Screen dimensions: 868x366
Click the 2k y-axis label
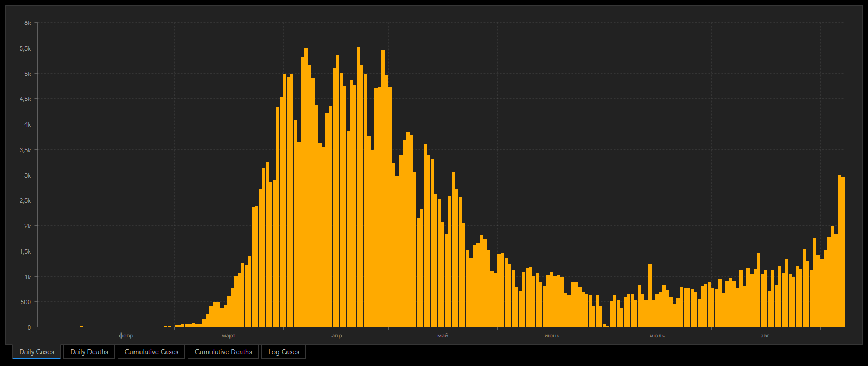click(28, 226)
